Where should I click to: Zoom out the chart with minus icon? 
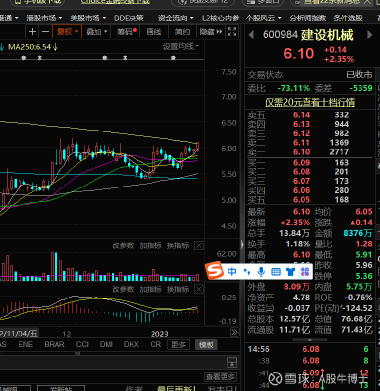click(46, 32)
